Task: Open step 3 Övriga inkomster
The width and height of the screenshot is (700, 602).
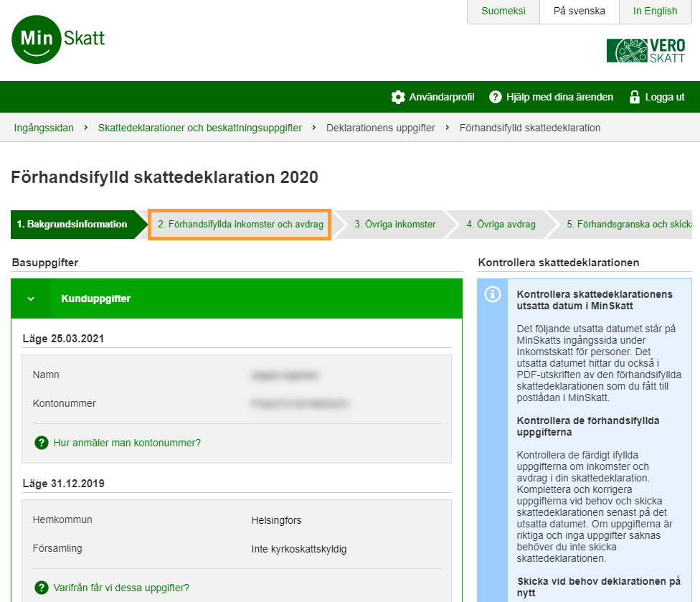Action: pos(394,225)
